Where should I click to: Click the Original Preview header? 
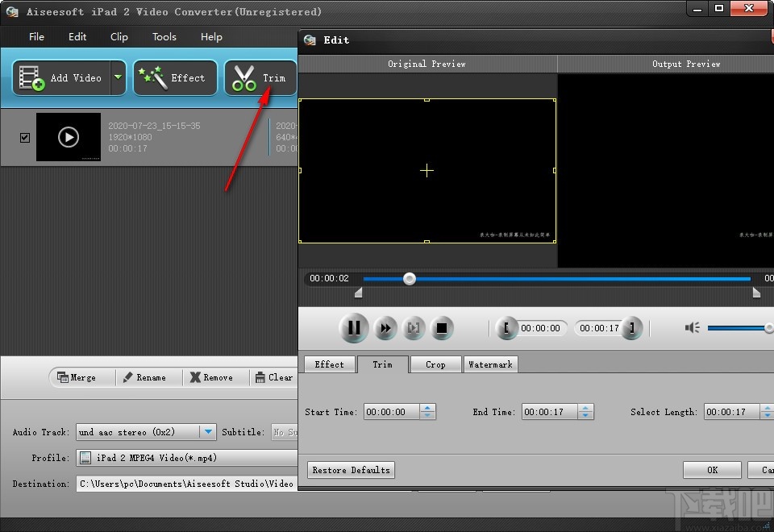pyautogui.click(x=427, y=64)
